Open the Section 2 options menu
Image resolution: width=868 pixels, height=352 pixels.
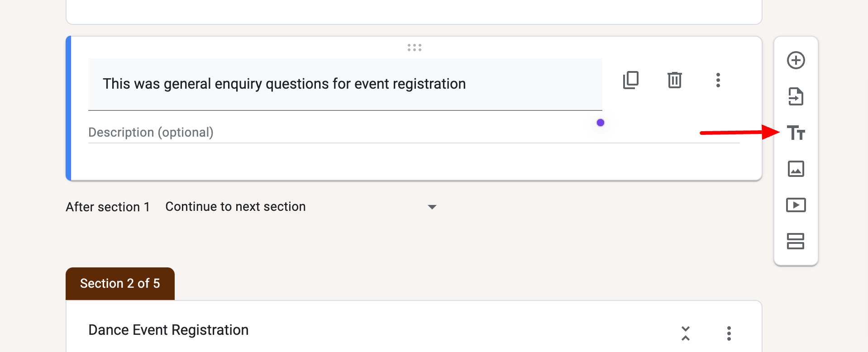[x=729, y=333]
